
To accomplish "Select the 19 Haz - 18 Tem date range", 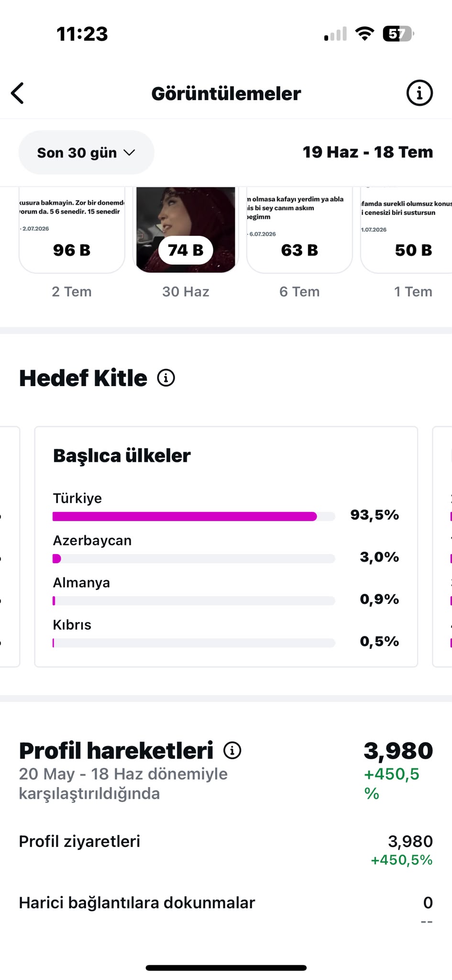I will pos(368,152).
